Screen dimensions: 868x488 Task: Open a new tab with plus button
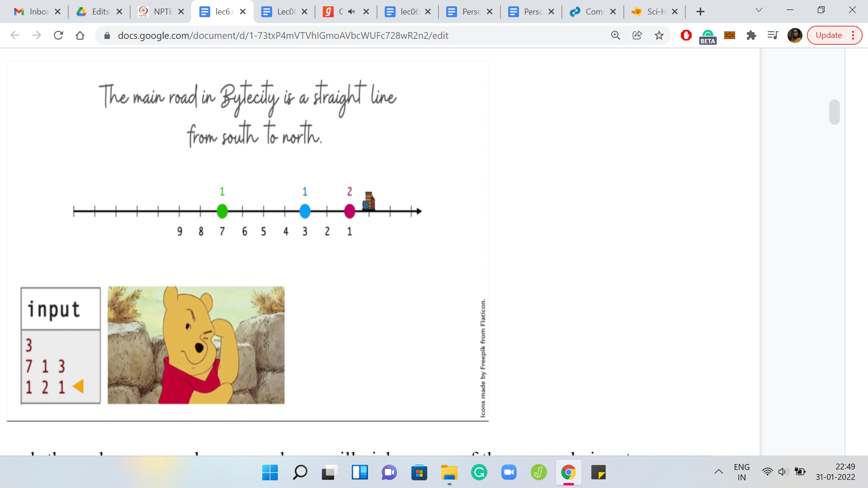coord(700,12)
